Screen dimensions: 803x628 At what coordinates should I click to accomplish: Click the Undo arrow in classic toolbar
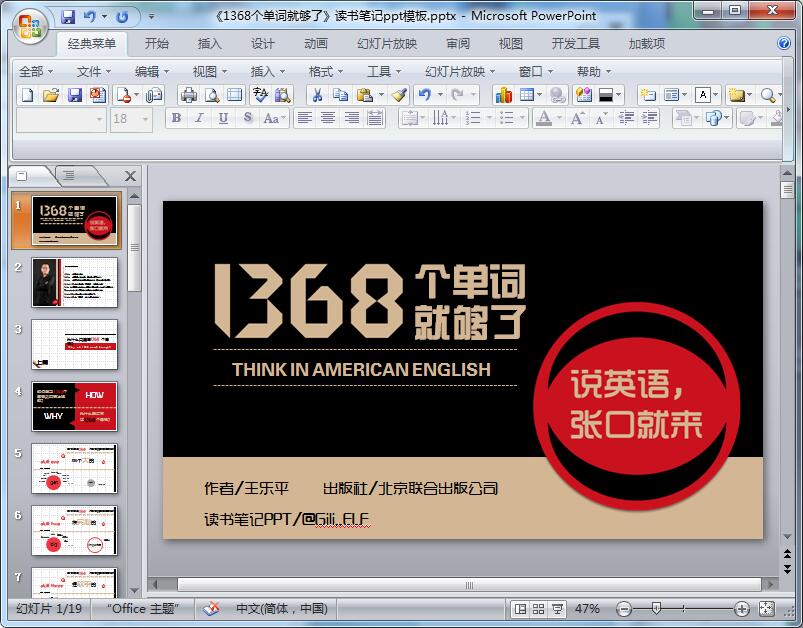[x=424, y=95]
